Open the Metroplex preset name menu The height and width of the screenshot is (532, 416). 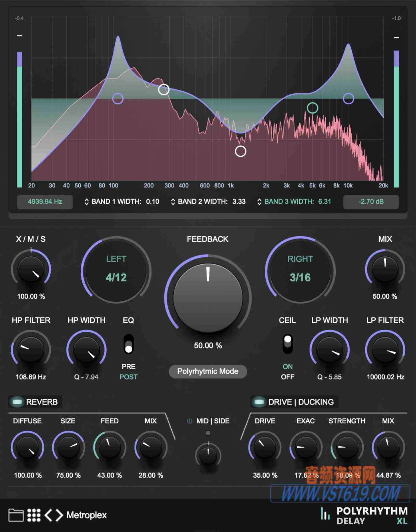(86, 515)
